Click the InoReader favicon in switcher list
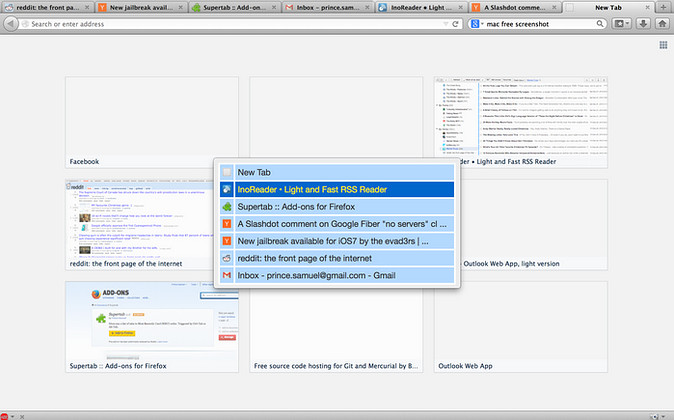Screen dimensions: 674x420 (x=227, y=190)
